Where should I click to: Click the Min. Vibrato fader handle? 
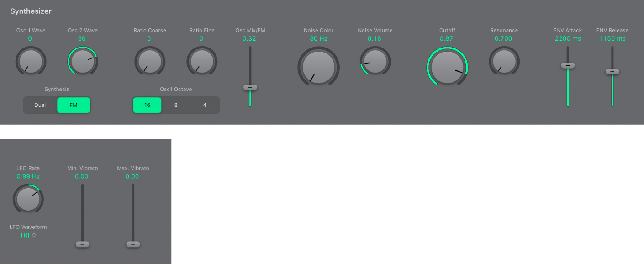coord(82,244)
